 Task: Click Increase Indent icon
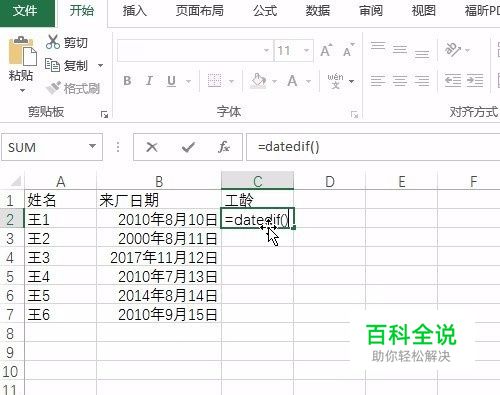[x=475, y=81]
